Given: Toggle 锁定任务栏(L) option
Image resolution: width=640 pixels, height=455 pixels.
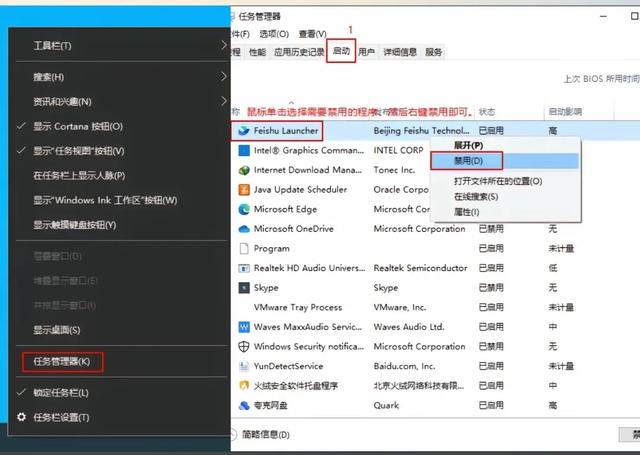Looking at the screenshot, I should [x=60, y=393].
